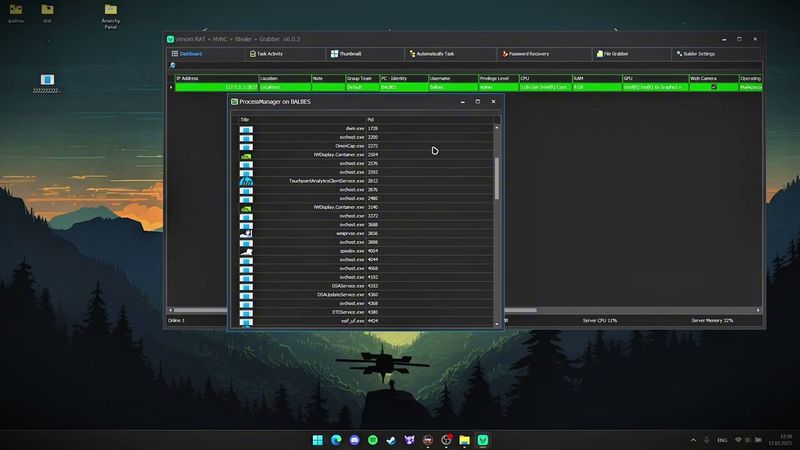
Task: Select the 'OmenCap.exe' process name
Action: tap(349, 146)
